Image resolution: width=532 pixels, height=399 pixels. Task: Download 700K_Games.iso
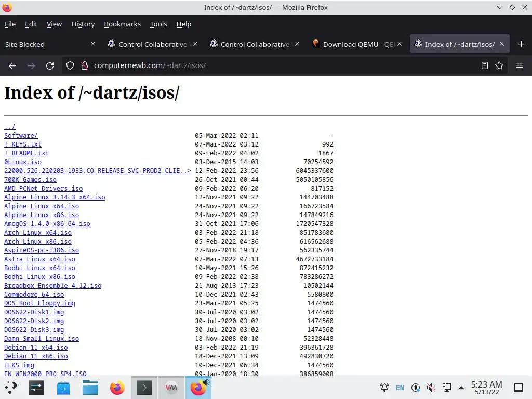(30, 179)
